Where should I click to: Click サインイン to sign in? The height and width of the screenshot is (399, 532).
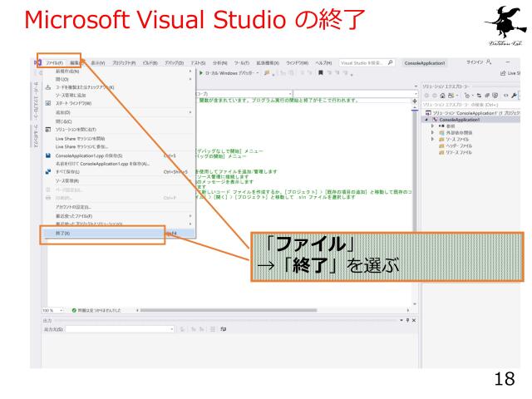(x=475, y=62)
